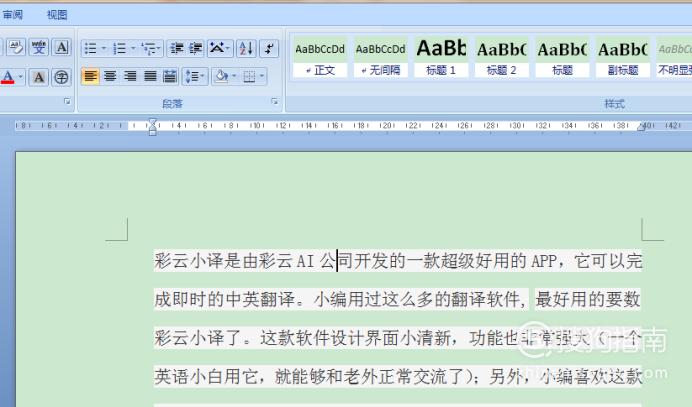
Task: Click the right indent ruler marker
Action: pos(641,127)
